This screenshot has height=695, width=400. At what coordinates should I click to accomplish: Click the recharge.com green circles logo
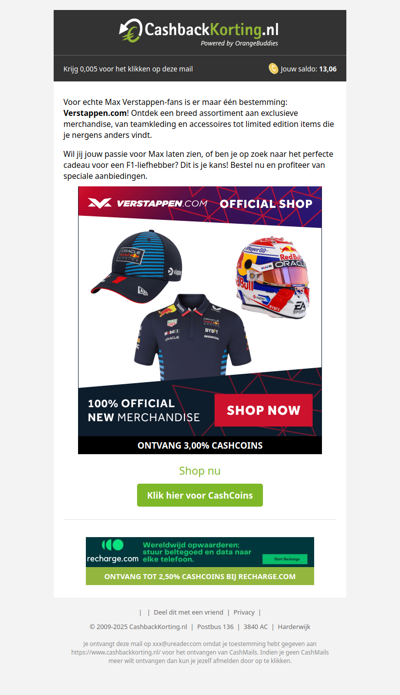[112, 545]
